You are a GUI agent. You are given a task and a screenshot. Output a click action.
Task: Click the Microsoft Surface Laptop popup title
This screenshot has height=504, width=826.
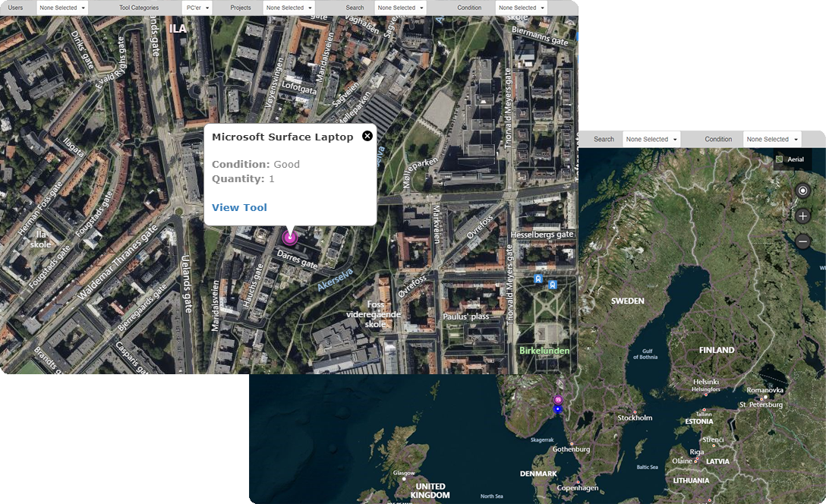click(x=282, y=137)
